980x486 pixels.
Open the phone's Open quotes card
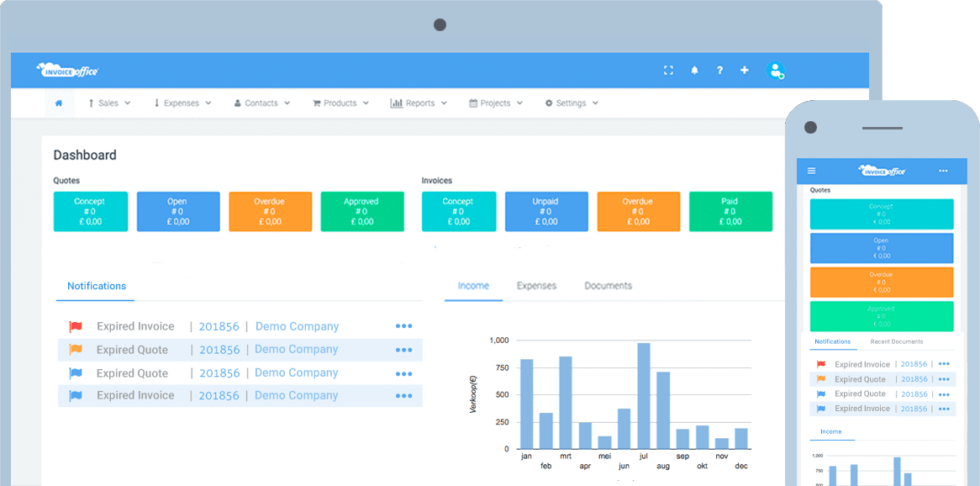[x=882, y=248]
